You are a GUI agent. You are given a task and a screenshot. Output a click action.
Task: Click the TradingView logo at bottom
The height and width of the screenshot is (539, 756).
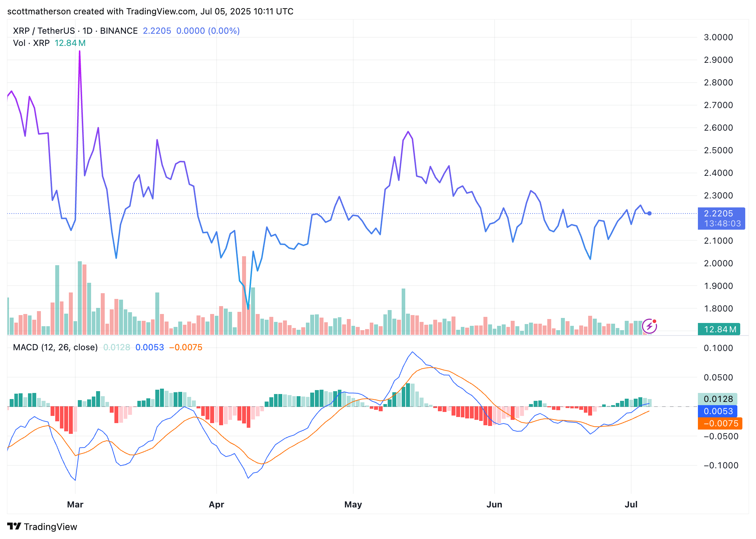tap(42, 526)
